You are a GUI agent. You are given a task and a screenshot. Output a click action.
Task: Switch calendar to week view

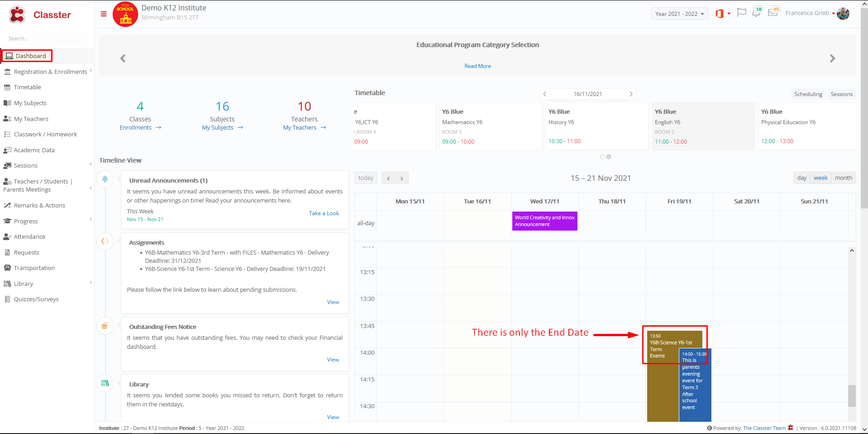820,178
